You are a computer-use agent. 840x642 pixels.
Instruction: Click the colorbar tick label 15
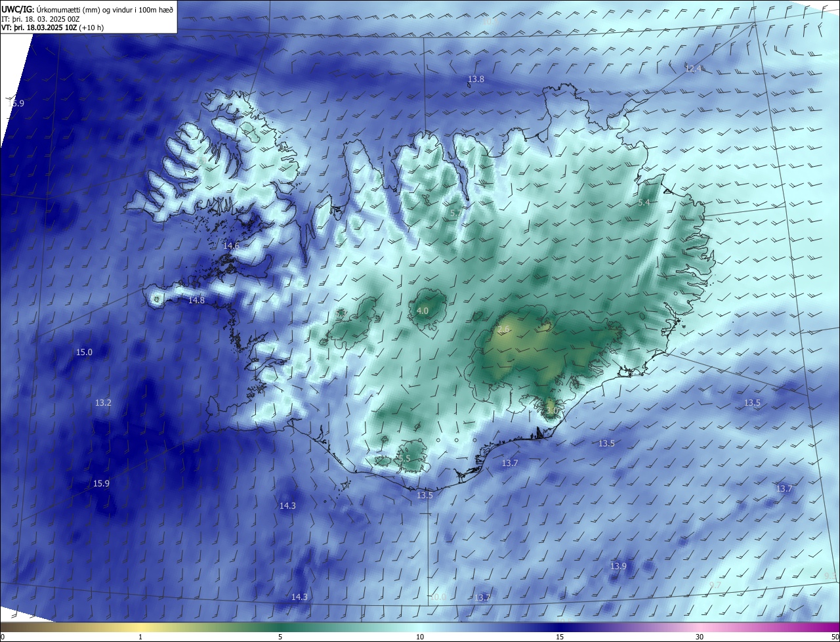pyautogui.click(x=560, y=637)
